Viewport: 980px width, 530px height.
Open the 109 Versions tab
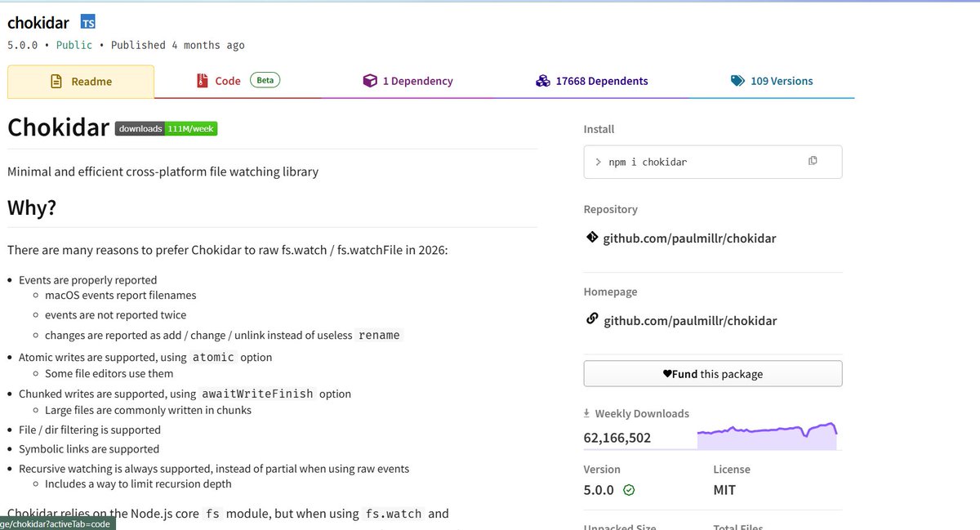tap(772, 81)
